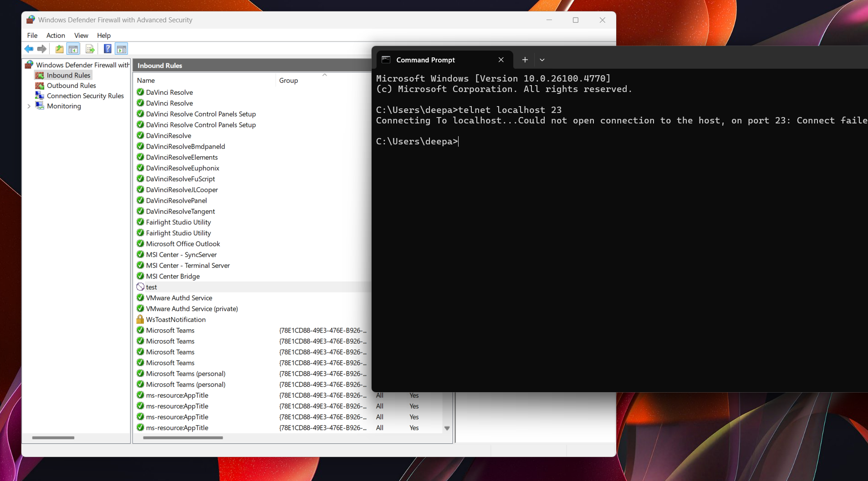Click the green check for Microsoft Office Outlook
This screenshot has width=868, height=481.
pyautogui.click(x=140, y=244)
